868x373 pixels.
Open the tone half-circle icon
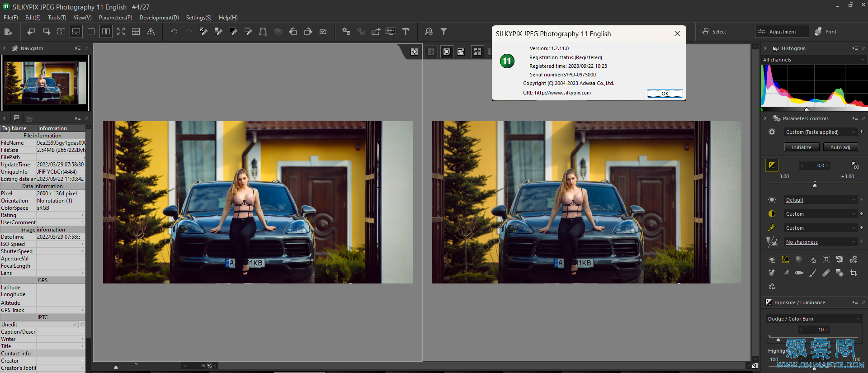(772, 214)
